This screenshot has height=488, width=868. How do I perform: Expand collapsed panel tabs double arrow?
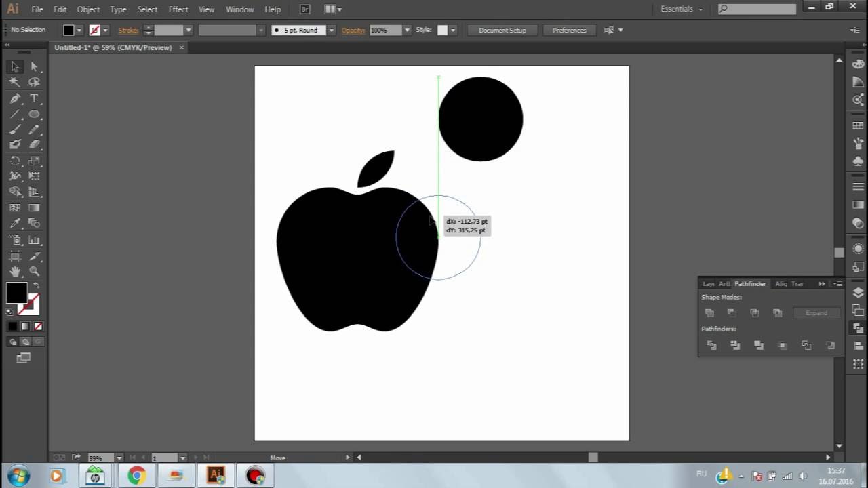tap(821, 284)
